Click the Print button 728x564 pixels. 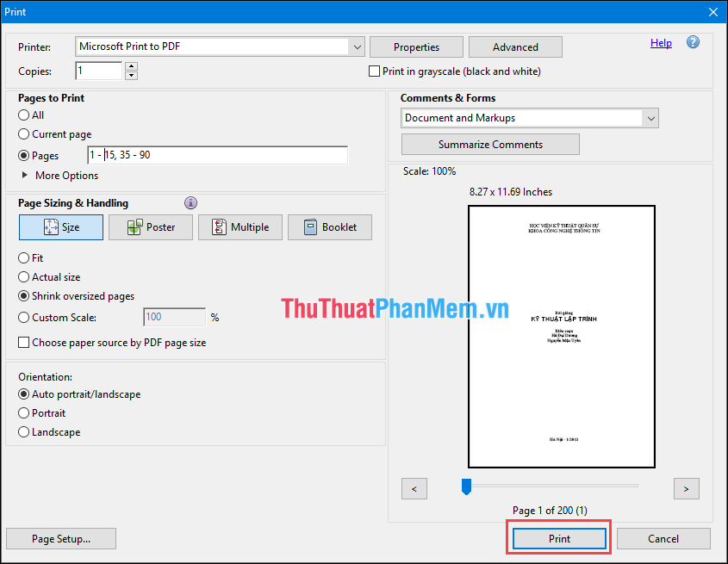point(559,538)
